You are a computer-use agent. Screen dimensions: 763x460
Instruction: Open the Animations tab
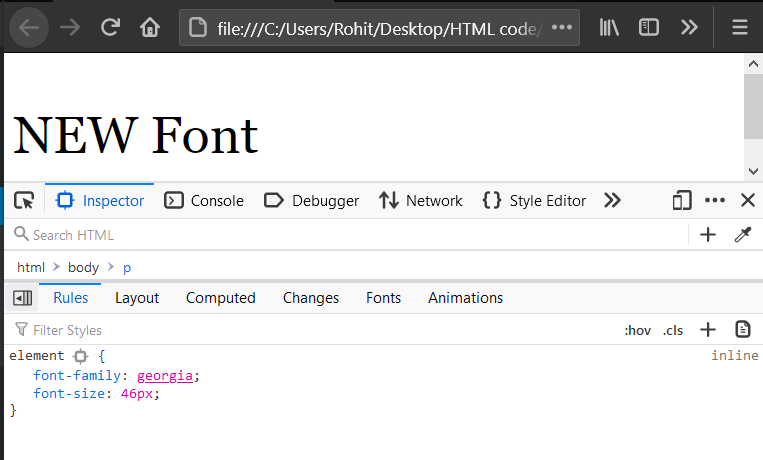(465, 298)
